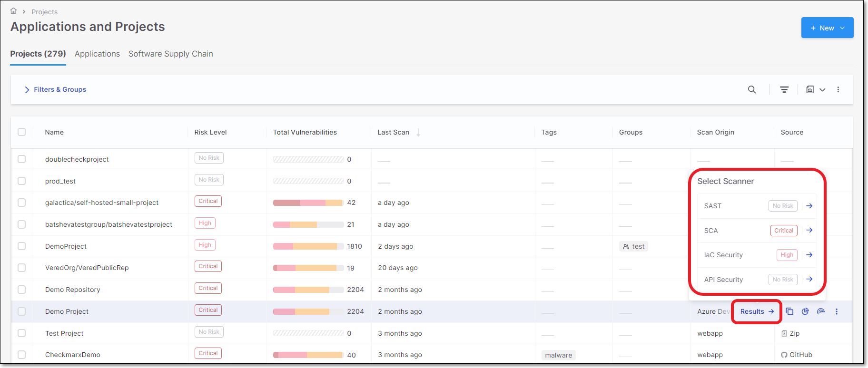Click the Tags column header
The height and width of the screenshot is (368, 868).
549,132
